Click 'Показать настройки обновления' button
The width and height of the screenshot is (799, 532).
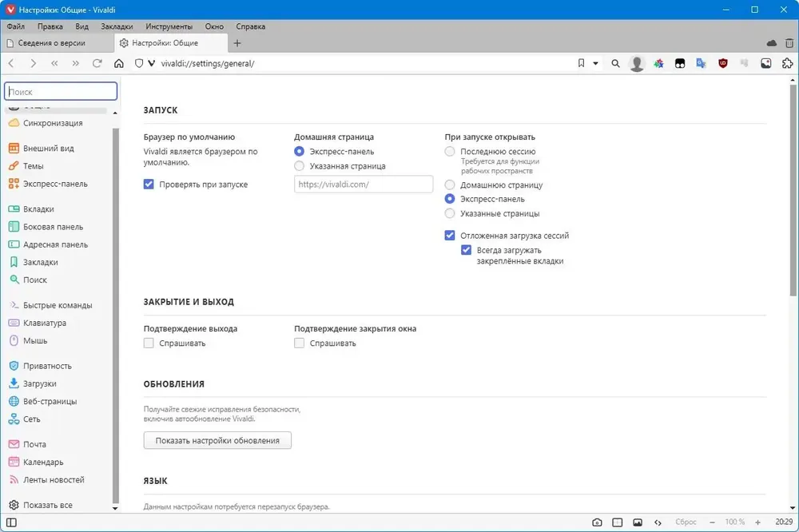(217, 440)
